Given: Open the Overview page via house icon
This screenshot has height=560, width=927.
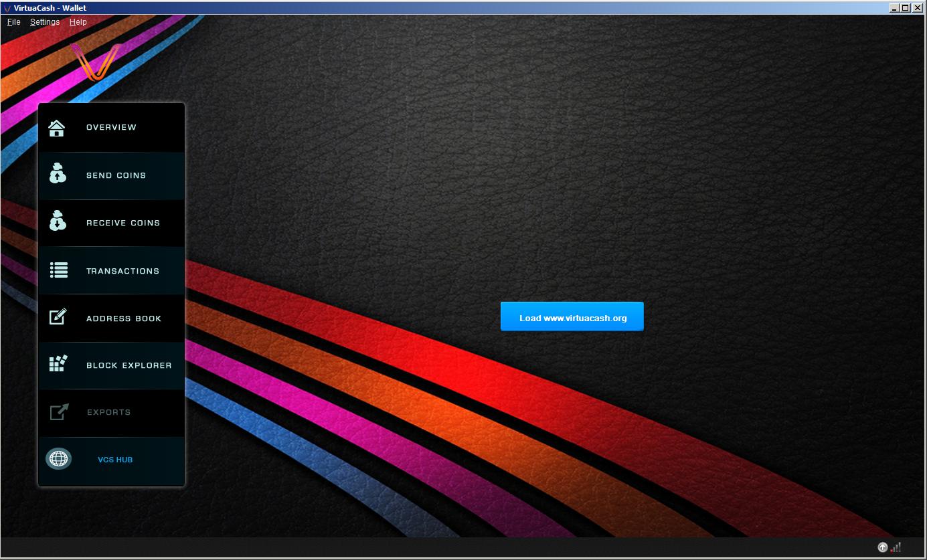Looking at the screenshot, I should (x=57, y=128).
